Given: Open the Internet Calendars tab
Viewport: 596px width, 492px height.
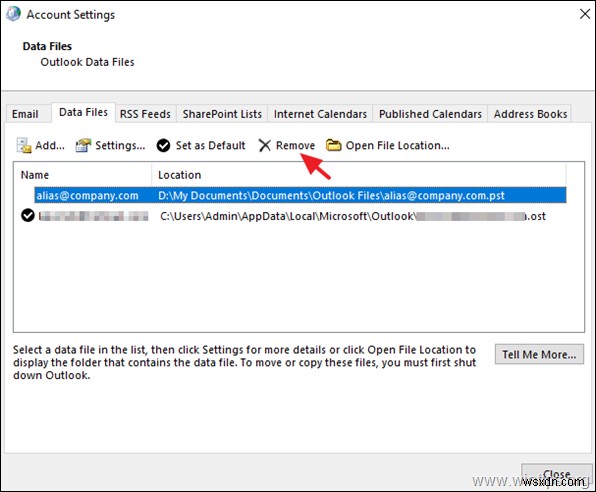Looking at the screenshot, I should [320, 114].
